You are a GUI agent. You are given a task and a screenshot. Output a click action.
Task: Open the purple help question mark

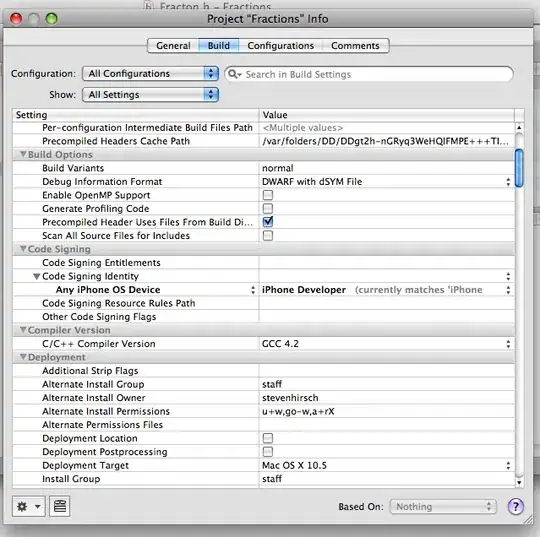[x=516, y=506]
